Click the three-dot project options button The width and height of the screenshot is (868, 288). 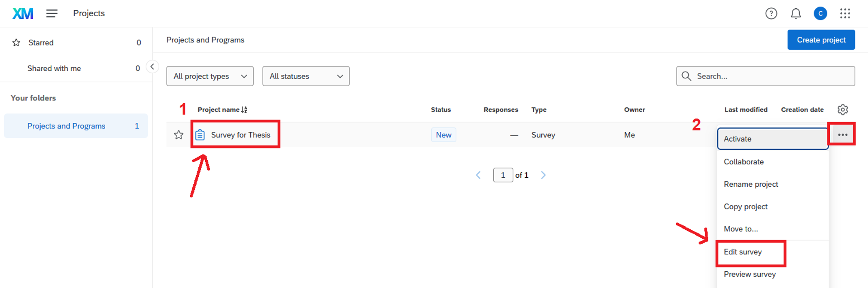[842, 135]
